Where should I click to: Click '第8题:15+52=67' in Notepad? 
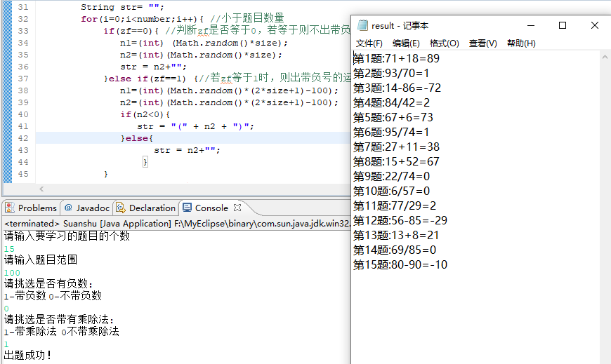396,161
